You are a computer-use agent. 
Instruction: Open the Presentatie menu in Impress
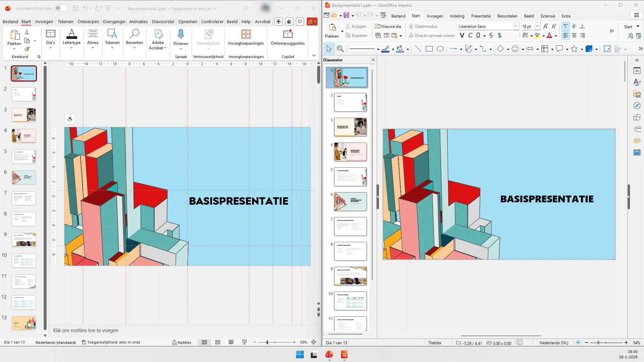pyautogui.click(x=481, y=16)
